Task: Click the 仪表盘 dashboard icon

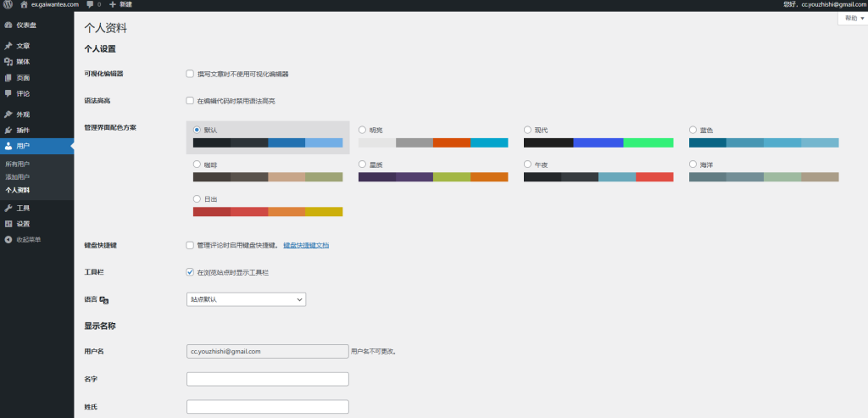Action: [8, 25]
